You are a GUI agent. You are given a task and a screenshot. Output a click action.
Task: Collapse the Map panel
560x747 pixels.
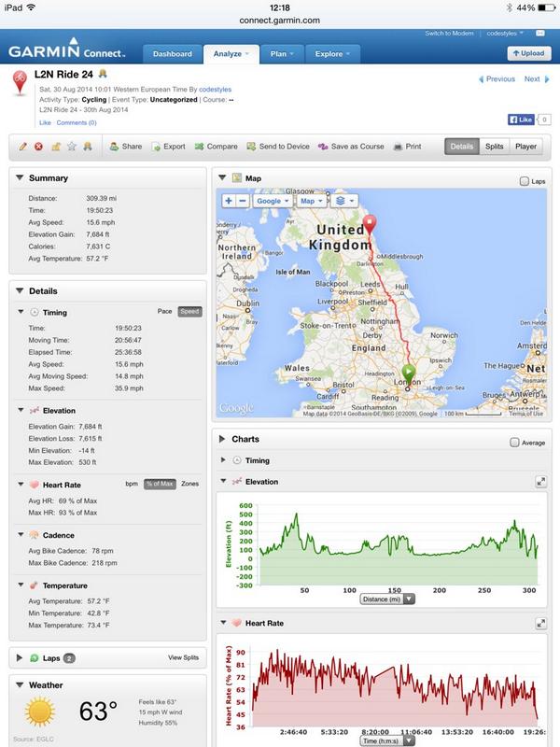pos(222,177)
